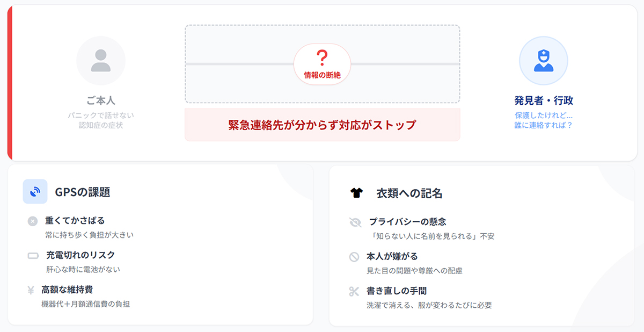Click the プライバシーの懸念 item title
Screen dimensions: 644x332
tap(407, 221)
